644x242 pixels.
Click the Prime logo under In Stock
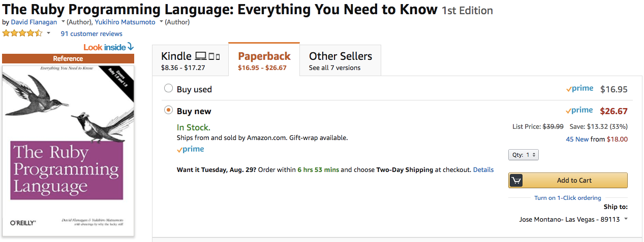point(191,149)
